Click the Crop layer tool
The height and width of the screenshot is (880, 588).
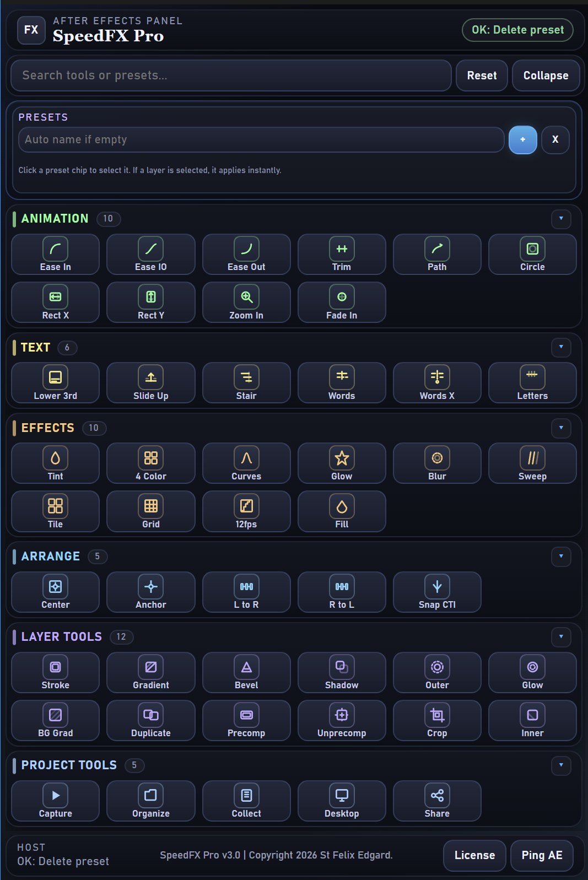click(437, 720)
